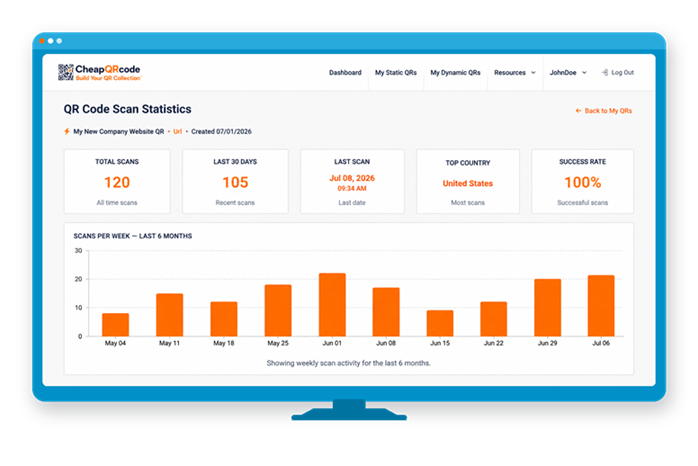This screenshot has width=698, height=466.
Task: Select the May 04 bar in chart
Action: coord(115,325)
